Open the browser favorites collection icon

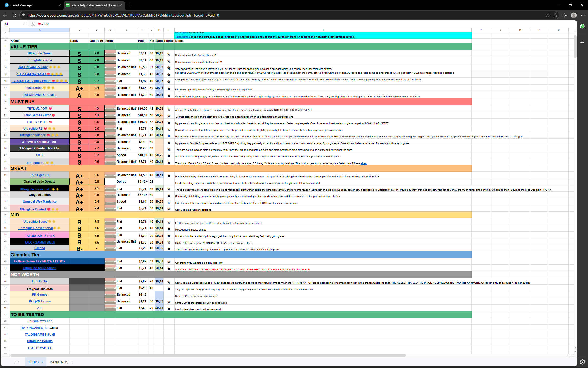click(564, 15)
